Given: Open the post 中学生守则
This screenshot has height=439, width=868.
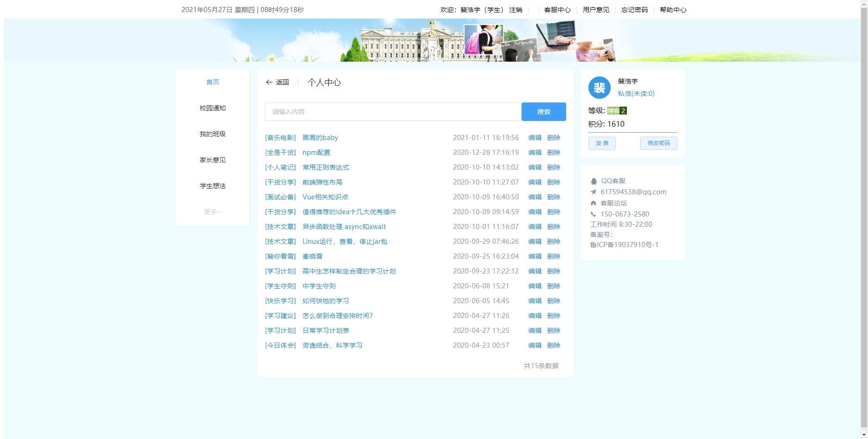Looking at the screenshot, I should pyautogui.click(x=319, y=286).
